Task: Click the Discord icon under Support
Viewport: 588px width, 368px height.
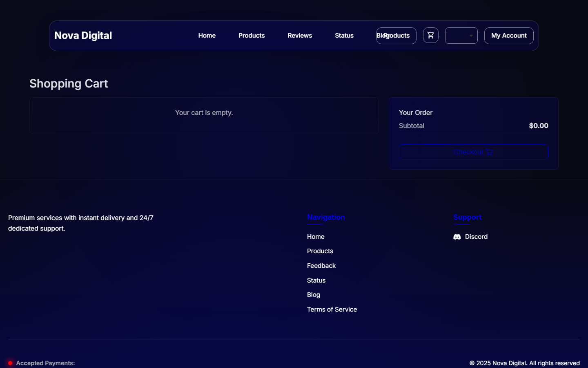Action: pyautogui.click(x=457, y=237)
